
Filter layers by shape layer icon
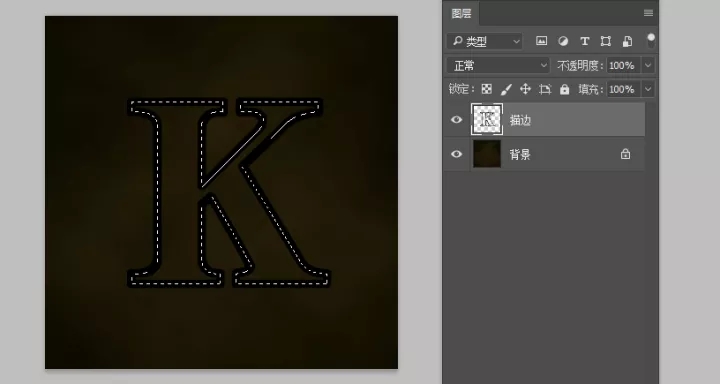[x=606, y=41]
